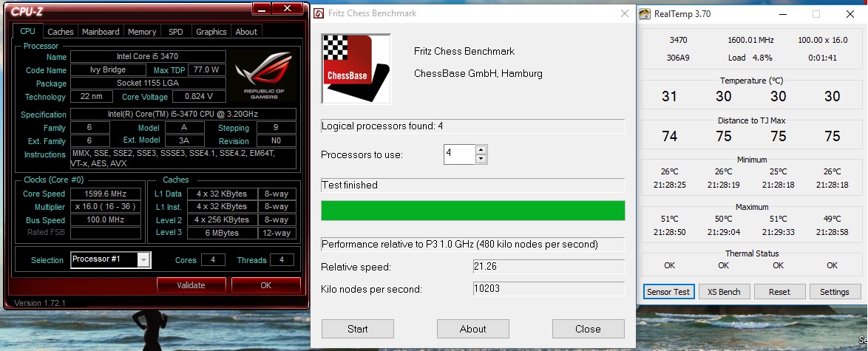The image size is (868, 351).
Task: Open the SPD tab in CPU-Z
Action: [175, 32]
